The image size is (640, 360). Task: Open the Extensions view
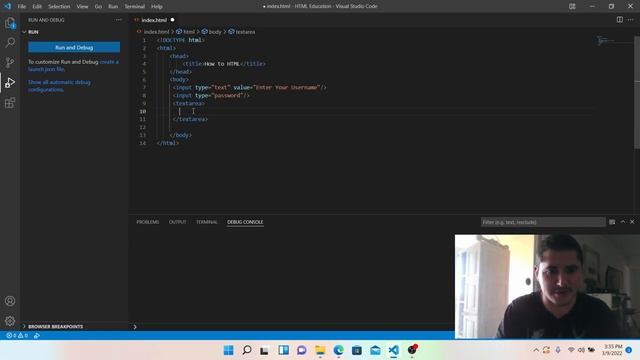click(10, 103)
